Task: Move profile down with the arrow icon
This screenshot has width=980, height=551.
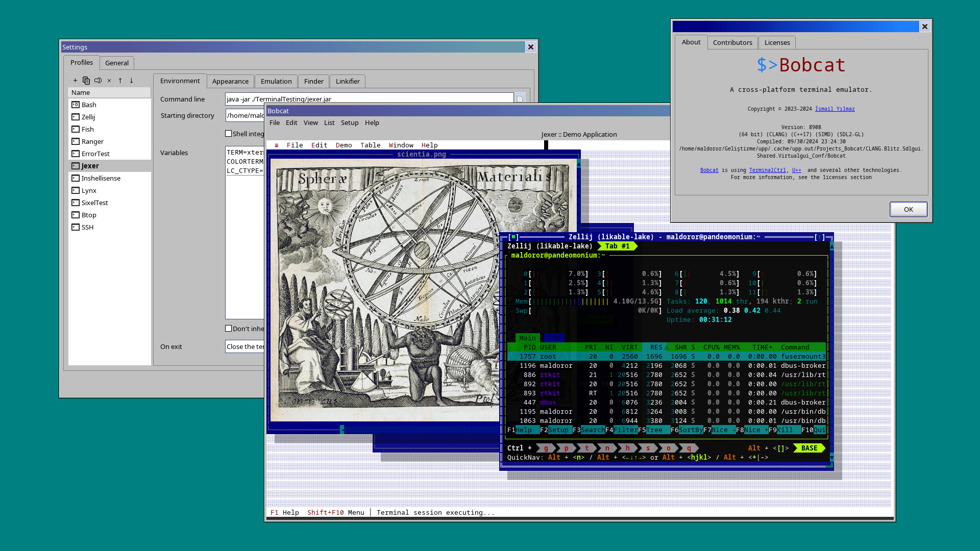Action: (132, 81)
